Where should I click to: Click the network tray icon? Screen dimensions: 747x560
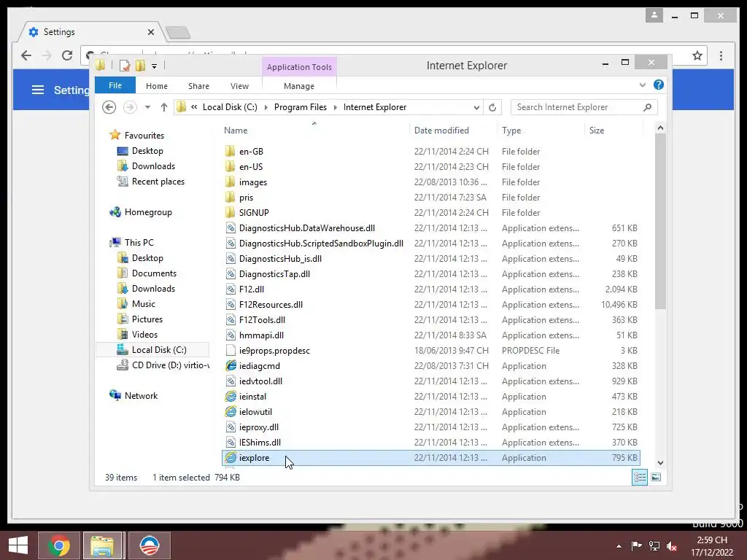click(x=654, y=546)
